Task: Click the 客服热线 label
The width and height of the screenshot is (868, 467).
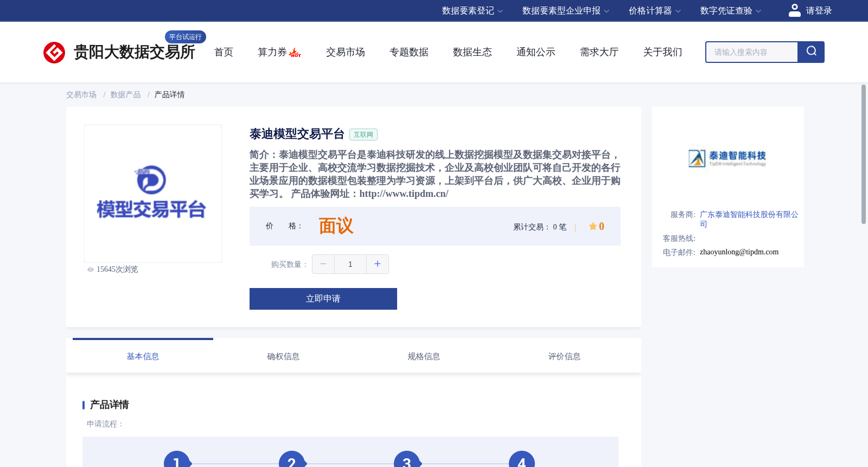Action: [x=679, y=239]
